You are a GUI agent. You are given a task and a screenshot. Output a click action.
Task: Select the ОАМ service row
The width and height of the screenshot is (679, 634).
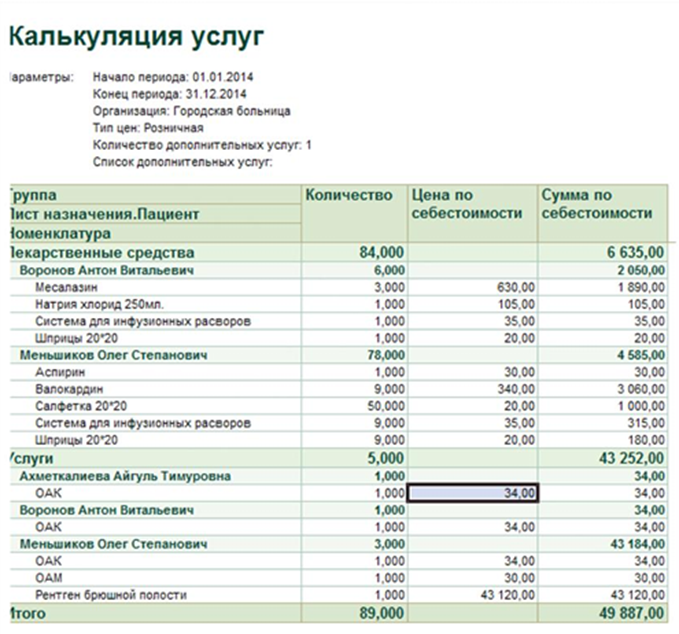(x=339, y=578)
